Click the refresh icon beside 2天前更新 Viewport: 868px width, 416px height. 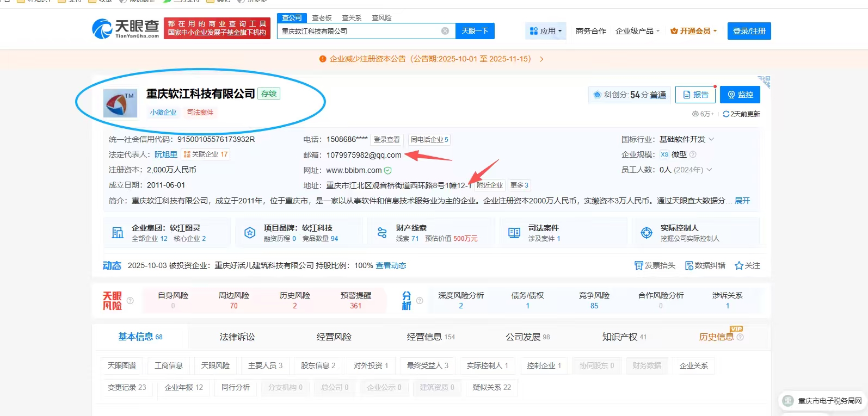tap(726, 114)
